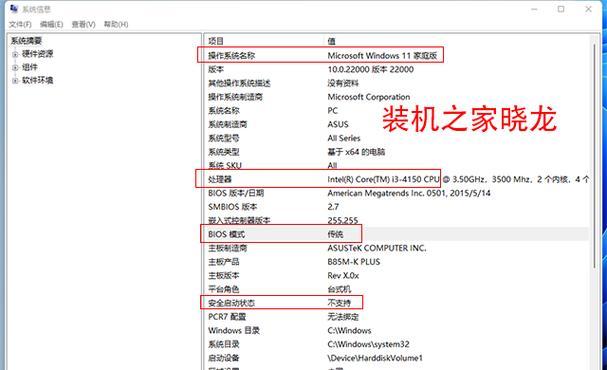This screenshot has height=370, width=607.
Task: Click the PC value
Action: [x=333, y=111]
